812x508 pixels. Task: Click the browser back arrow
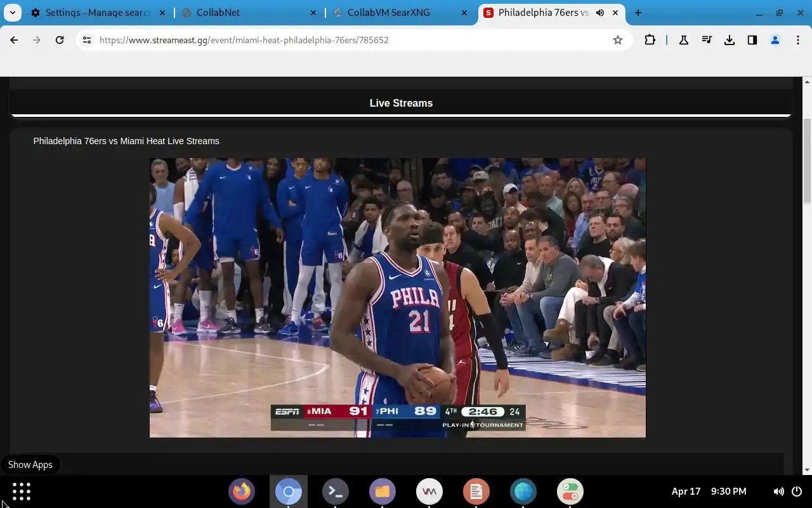tap(14, 40)
